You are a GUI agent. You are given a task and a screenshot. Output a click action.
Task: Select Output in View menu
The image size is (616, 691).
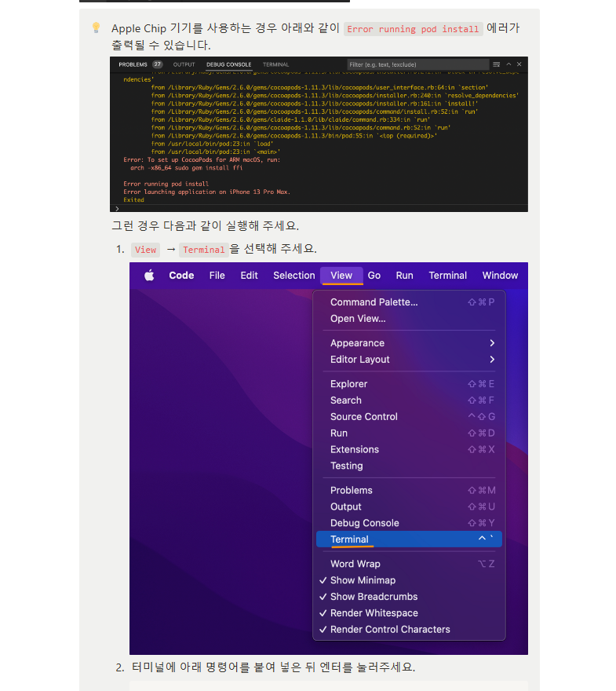(x=409, y=506)
